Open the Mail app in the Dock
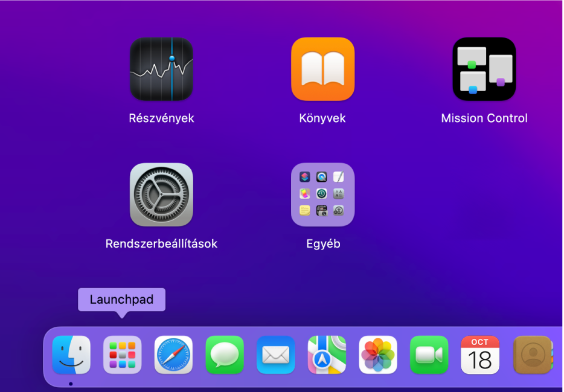 (275, 355)
